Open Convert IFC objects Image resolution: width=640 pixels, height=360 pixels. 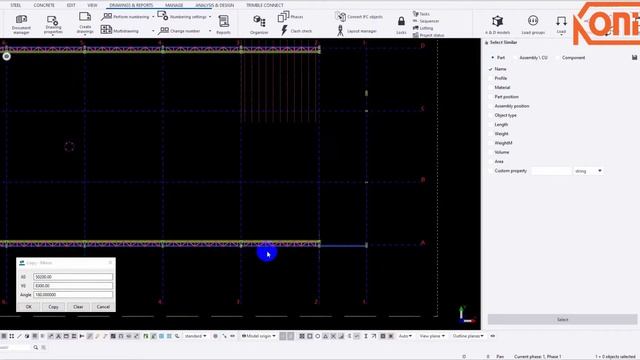359,17
